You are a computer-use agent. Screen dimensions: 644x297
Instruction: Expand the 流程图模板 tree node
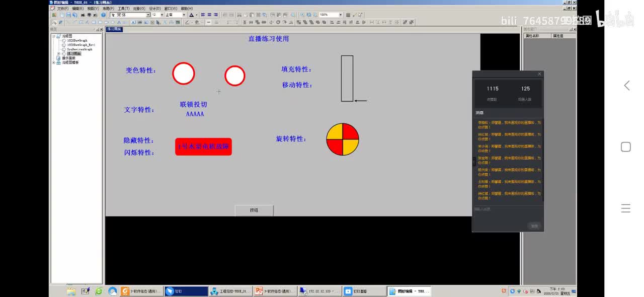[54, 62]
